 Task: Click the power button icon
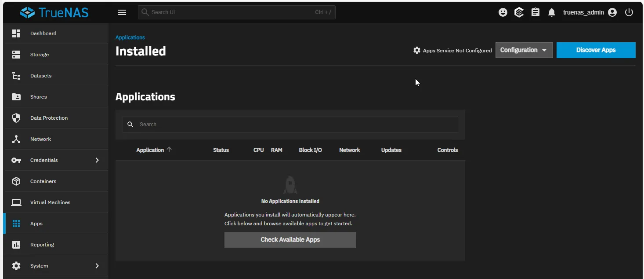[629, 12]
